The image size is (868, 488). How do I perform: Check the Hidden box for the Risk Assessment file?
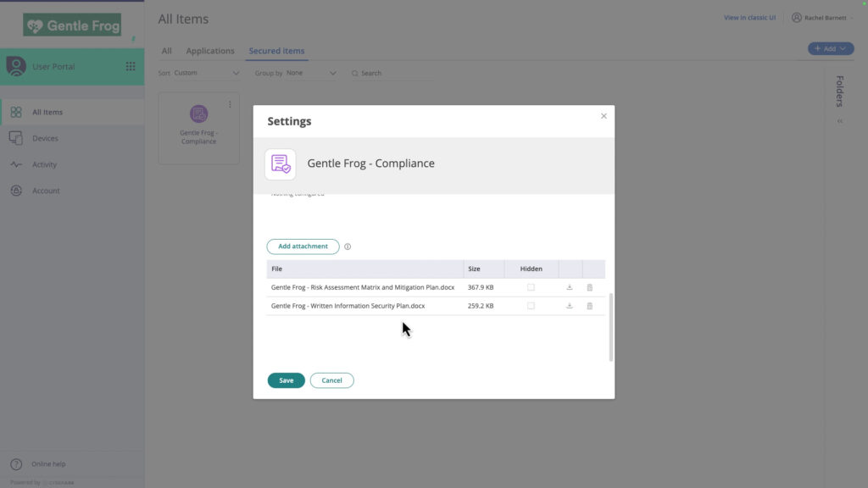(x=531, y=287)
